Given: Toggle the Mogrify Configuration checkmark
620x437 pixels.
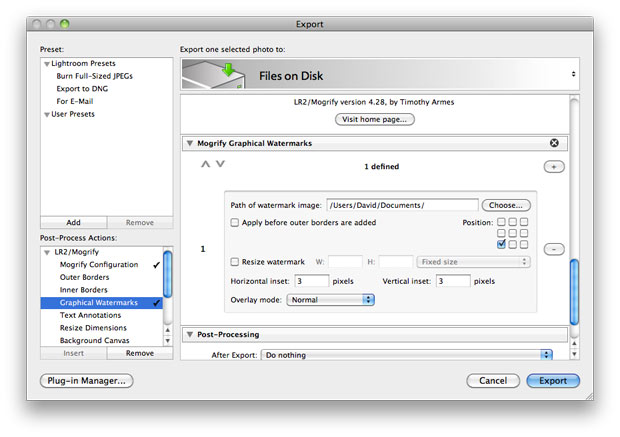Looking at the screenshot, I should (157, 265).
